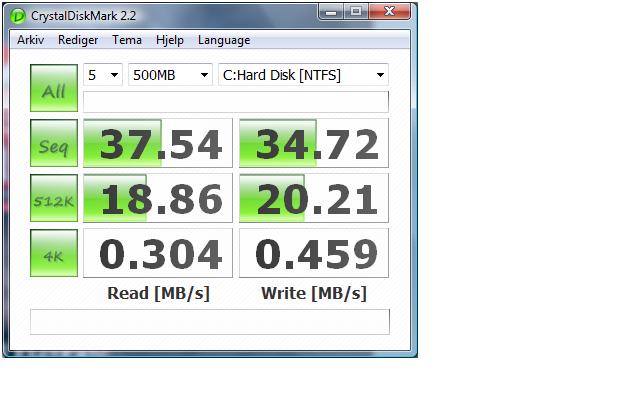Image resolution: width=640 pixels, height=400 pixels.
Task: Click the Seq read result 37.54
Action: [x=158, y=143]
